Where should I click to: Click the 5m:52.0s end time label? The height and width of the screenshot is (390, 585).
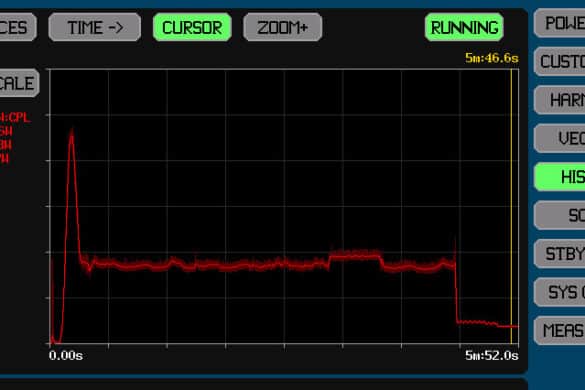coord(492,355)
